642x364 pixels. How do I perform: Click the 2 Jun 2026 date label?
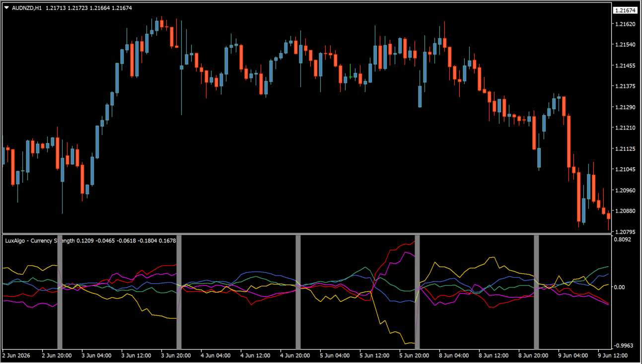click(16, 356)
